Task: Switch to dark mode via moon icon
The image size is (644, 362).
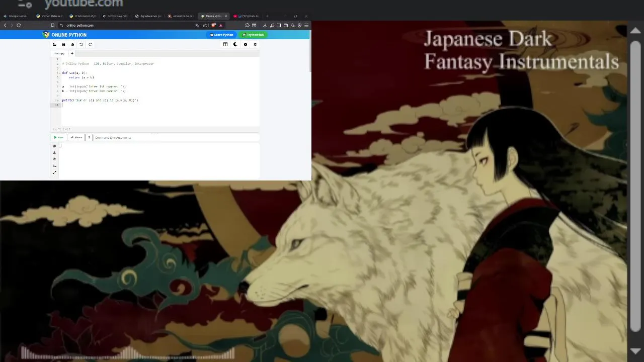Action: point(235,44)
